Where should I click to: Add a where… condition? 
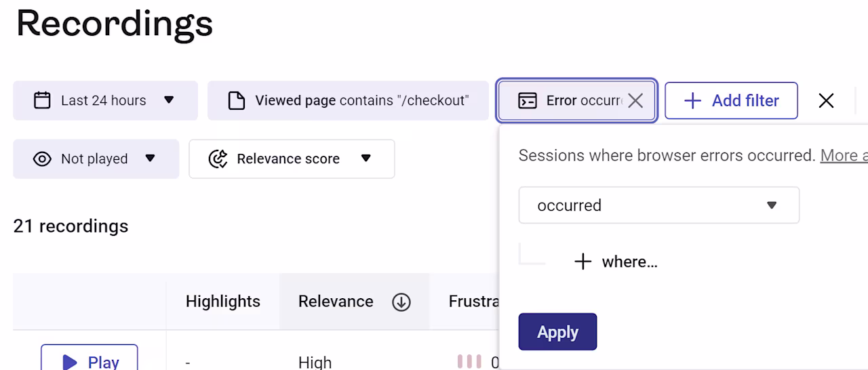point(616,262)
